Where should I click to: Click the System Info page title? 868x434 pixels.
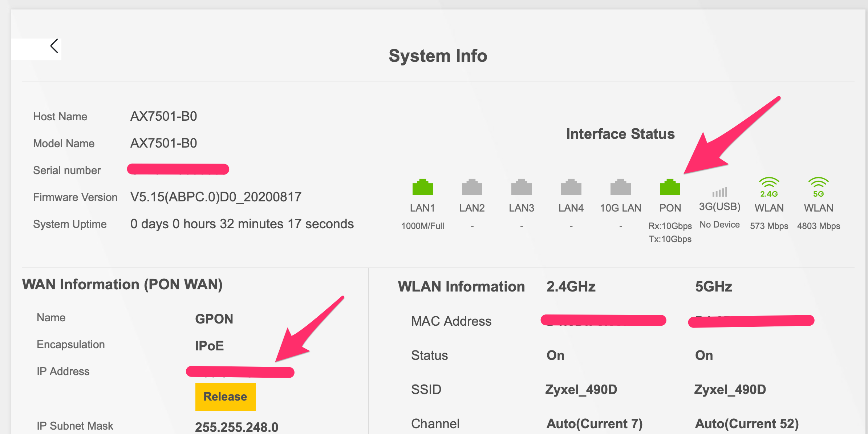tap(438, 55)
